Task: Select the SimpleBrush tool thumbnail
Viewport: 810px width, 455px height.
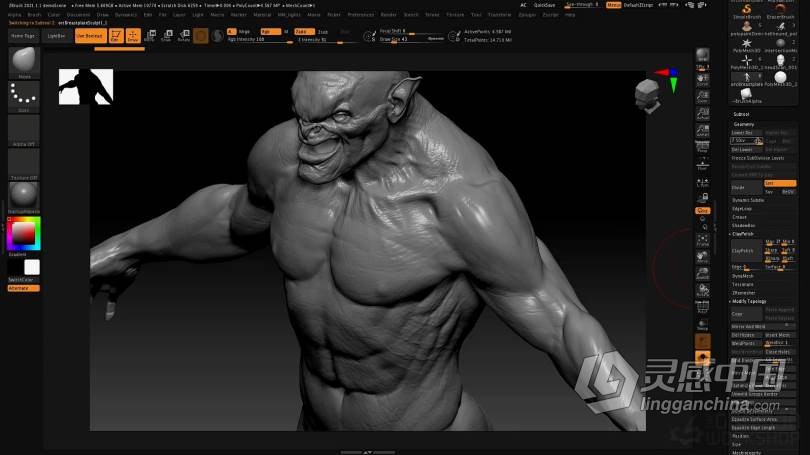Action: pyautogui.click(x=746, y=10)
